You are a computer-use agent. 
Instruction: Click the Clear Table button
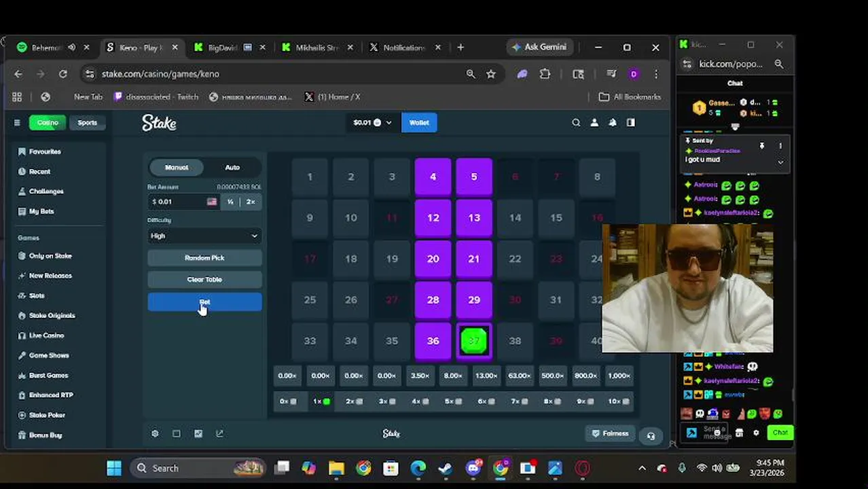coord(204,279)
